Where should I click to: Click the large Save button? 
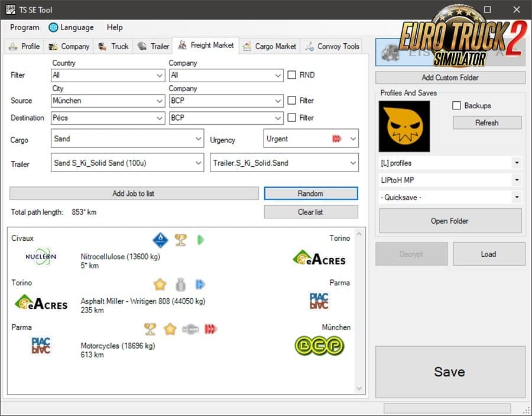point(450,372)
